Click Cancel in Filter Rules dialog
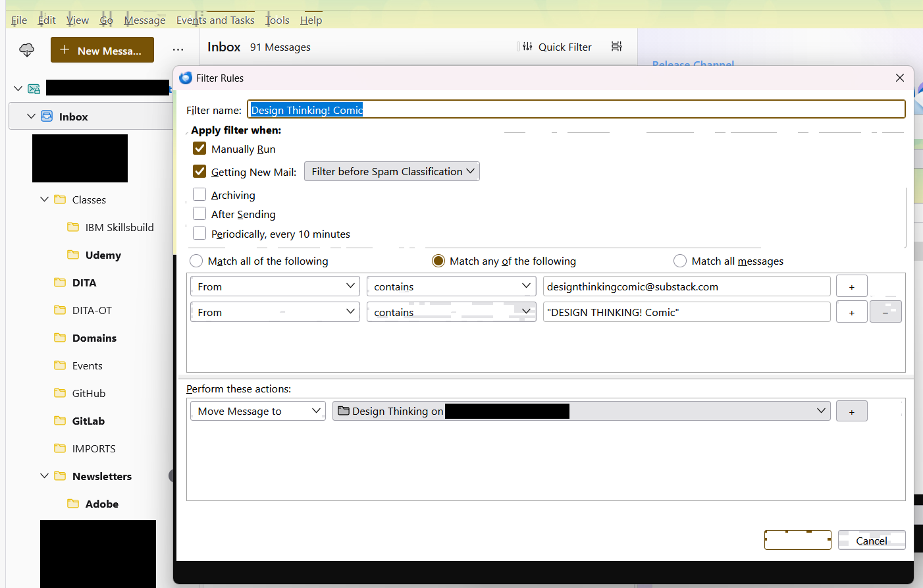This screenshot has height=588, width=923. 872,540
